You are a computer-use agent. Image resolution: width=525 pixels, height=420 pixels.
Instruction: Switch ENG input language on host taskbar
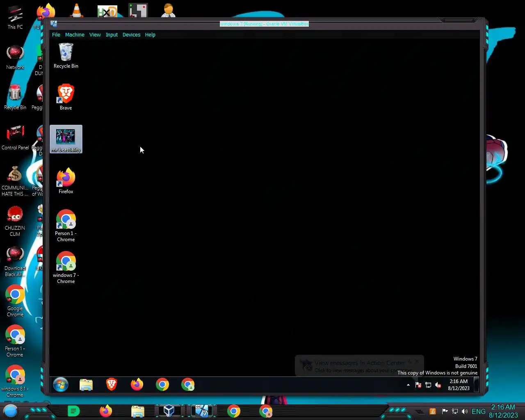click(x=479, y=411)
